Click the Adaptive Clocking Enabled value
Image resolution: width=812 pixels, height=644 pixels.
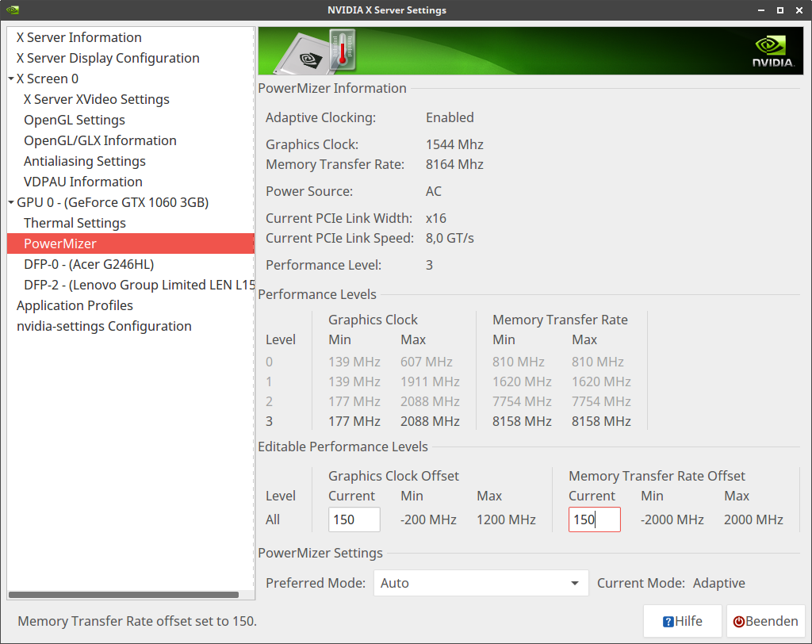point(450,117)
